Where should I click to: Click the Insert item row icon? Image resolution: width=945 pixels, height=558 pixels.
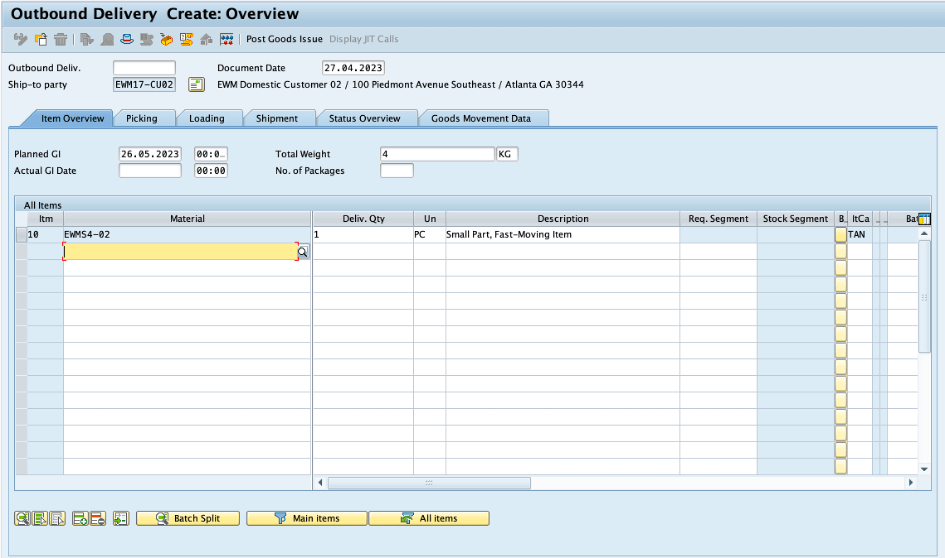coord(80,518)
